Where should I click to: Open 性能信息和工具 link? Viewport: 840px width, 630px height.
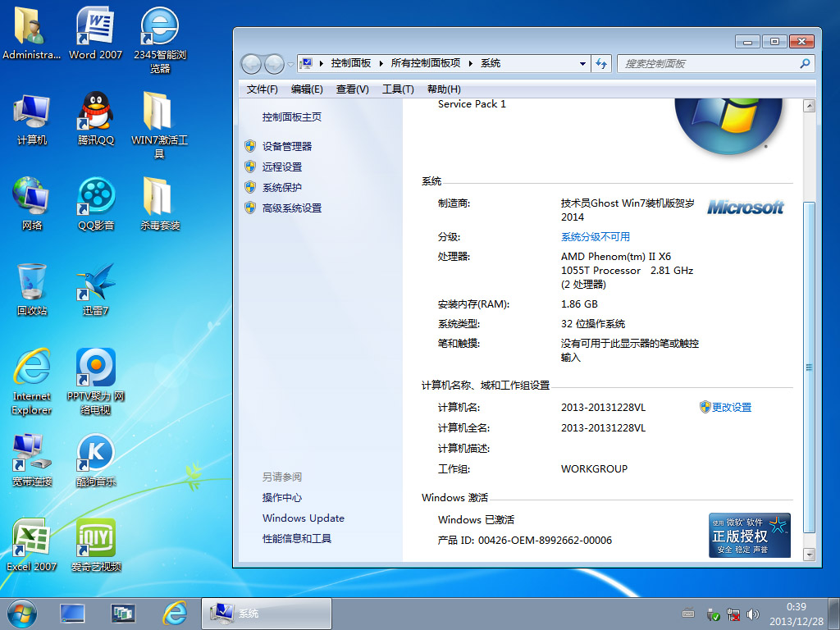coord(297,539)
